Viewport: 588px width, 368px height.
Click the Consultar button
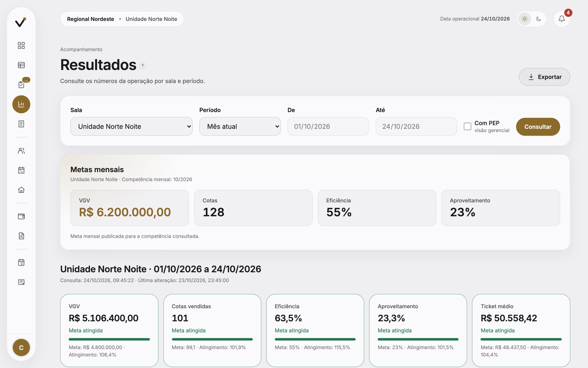pyautogui.click(x=538, y=127)
